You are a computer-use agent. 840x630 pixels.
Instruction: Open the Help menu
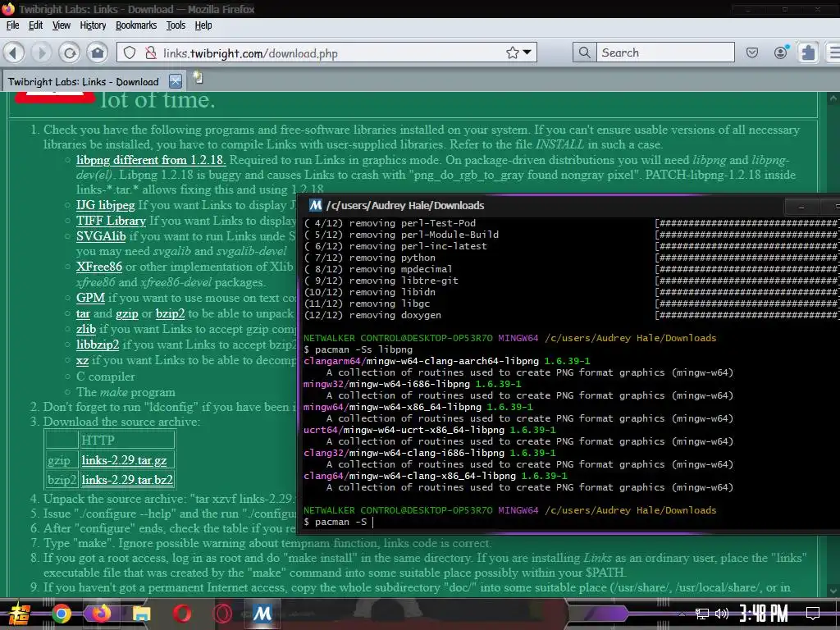203,25
